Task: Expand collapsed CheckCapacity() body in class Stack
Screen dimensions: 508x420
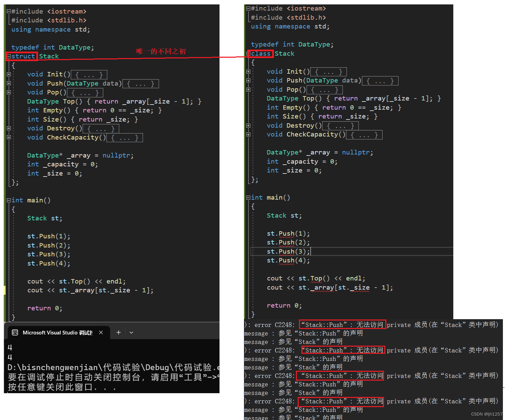Action: (248, 134)
